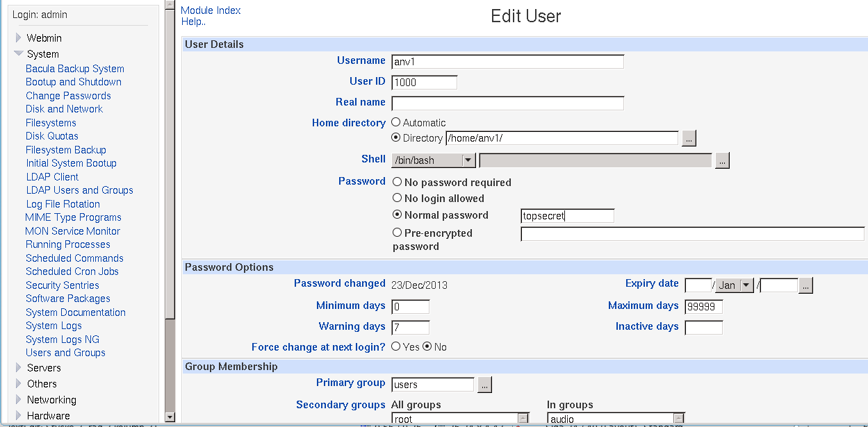The width and height of the screenshot is (868, 427).
Task: View Running Processes
Action: pos(68,244)
